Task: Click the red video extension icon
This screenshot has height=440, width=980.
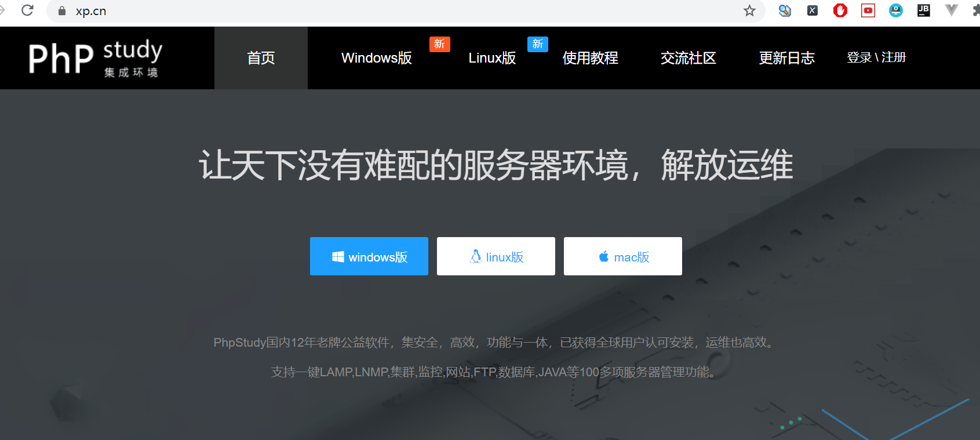Action: pyautogui.click(x=868, y=10)
